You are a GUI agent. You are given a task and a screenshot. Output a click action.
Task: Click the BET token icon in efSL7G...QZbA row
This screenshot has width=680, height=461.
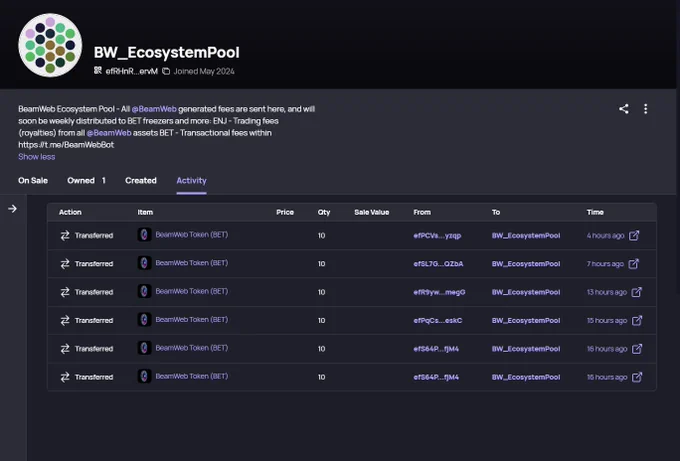(144, 263)
